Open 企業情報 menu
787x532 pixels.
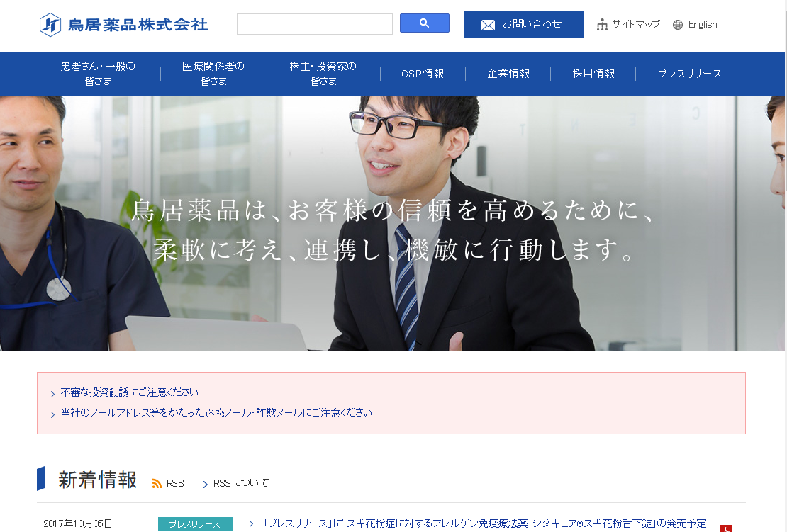[x=508, y=74]
